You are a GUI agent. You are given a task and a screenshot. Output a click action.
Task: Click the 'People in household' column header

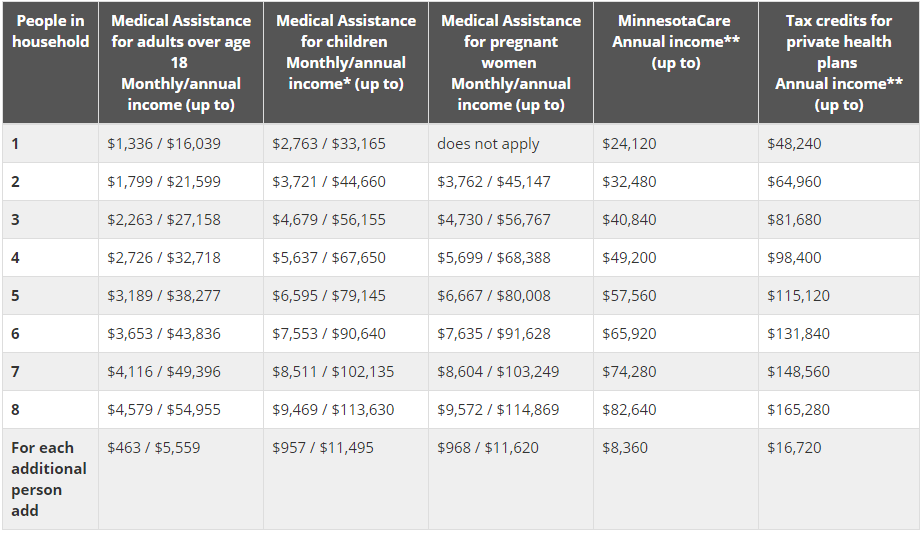coord(51,31)
